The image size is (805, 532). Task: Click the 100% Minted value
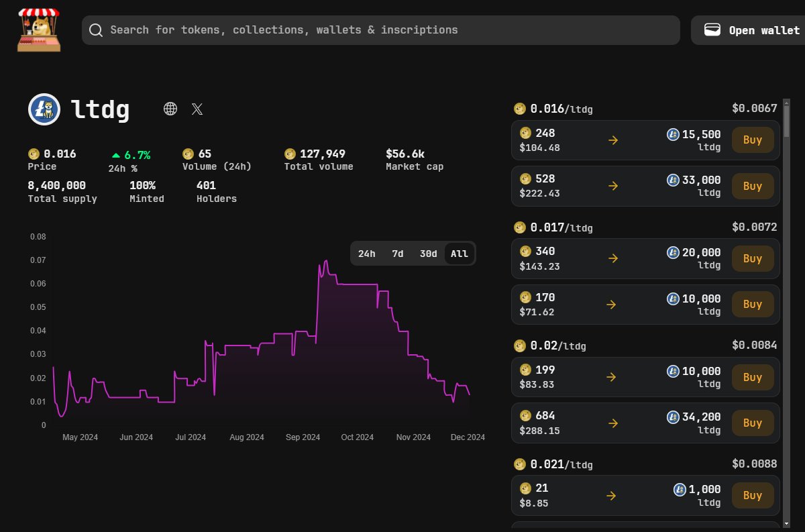(142, 185)
